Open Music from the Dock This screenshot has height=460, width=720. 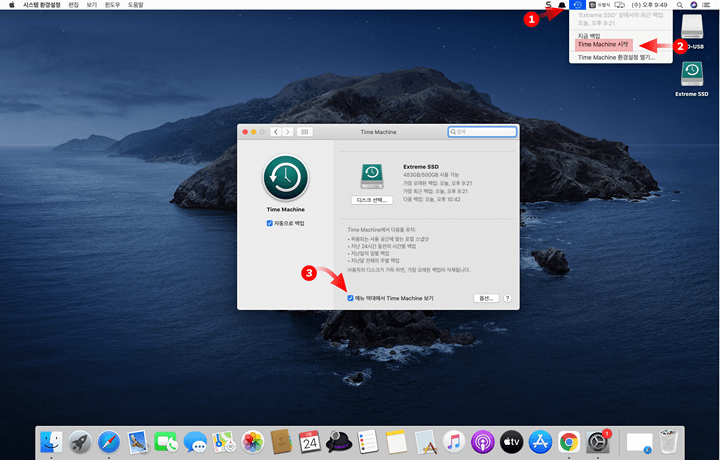tap(454, 442)
